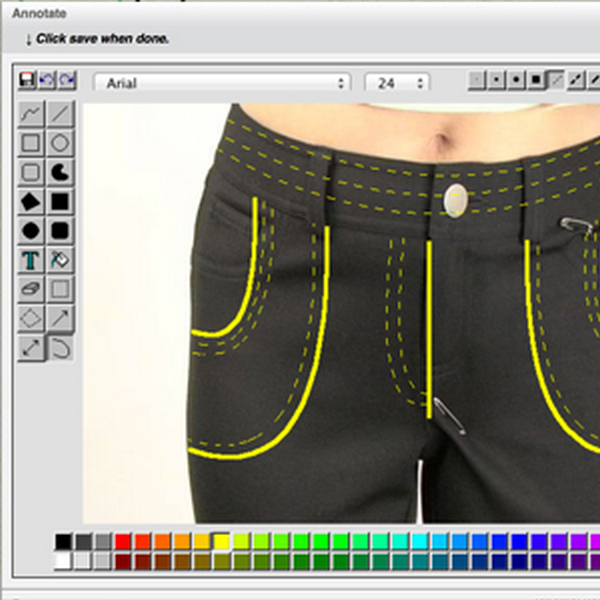Pick the dark gray swatch next to black
This screenshot has height=600, width=600.
(x=83, y=541)
